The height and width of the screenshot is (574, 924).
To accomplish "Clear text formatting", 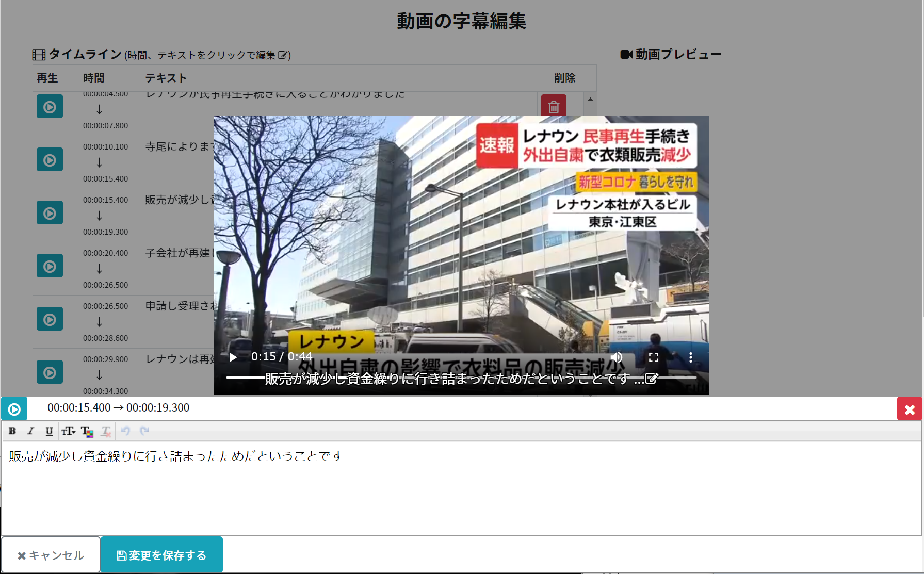I will click(106, 432).
